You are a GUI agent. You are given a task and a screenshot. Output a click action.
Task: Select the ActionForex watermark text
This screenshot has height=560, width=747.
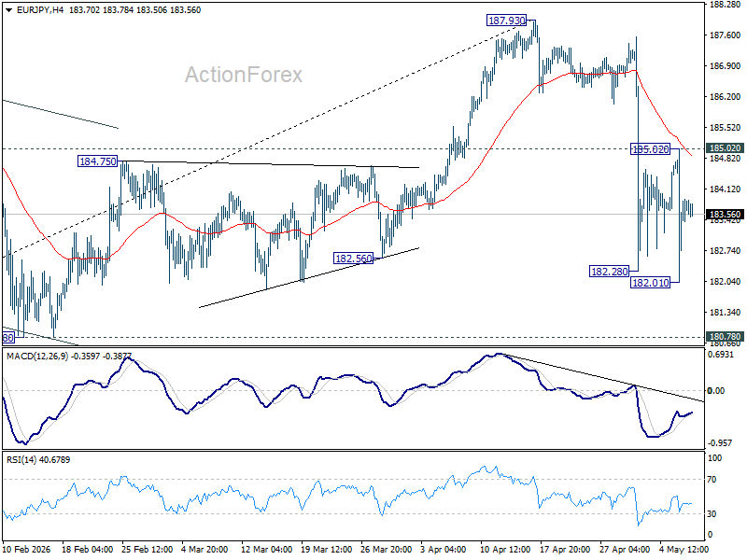[x=244, y=75]
